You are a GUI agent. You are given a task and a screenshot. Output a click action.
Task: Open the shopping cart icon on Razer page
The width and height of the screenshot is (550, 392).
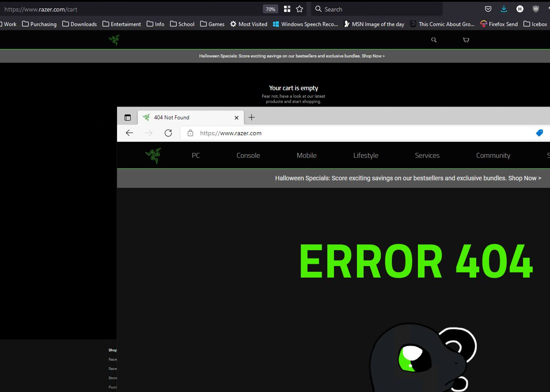pyautogui.click(x=466, y=40)
